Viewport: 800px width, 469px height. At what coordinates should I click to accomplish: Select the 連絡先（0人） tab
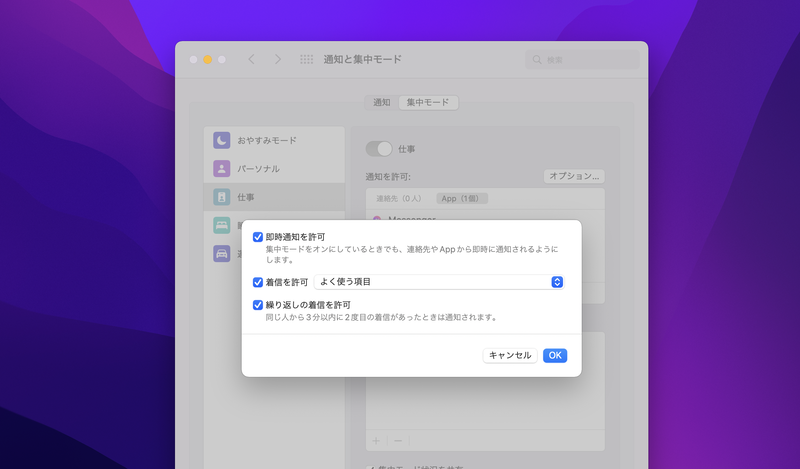(x=401, y=199)
